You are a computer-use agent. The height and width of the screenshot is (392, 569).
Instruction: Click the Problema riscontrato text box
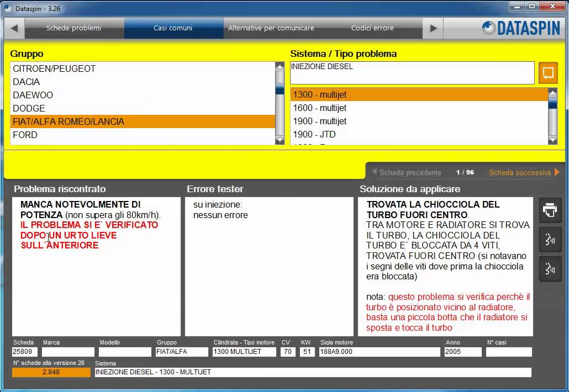coord(96,267)
